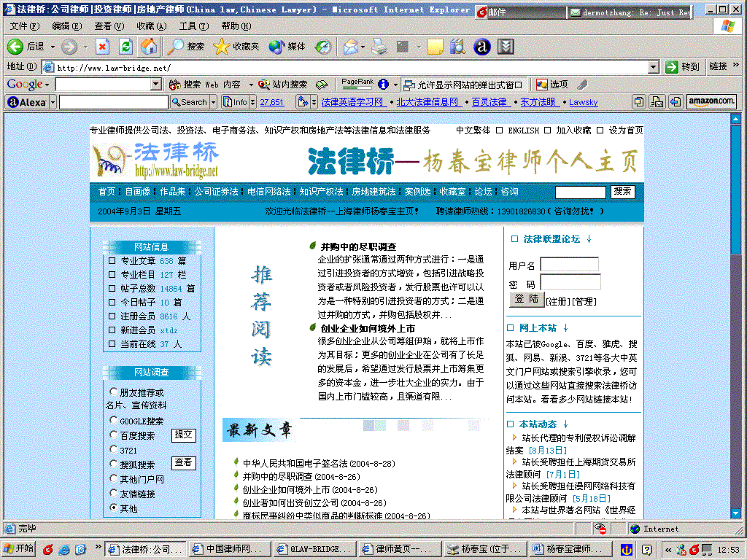This screenshot has width=747, height=560.
Task: Expand the Alexa Search button dropdown
Action: [213, 102]
